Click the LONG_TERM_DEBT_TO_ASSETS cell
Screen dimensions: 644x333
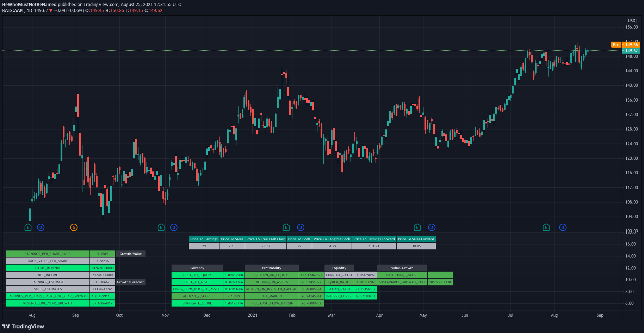point(197,289)
